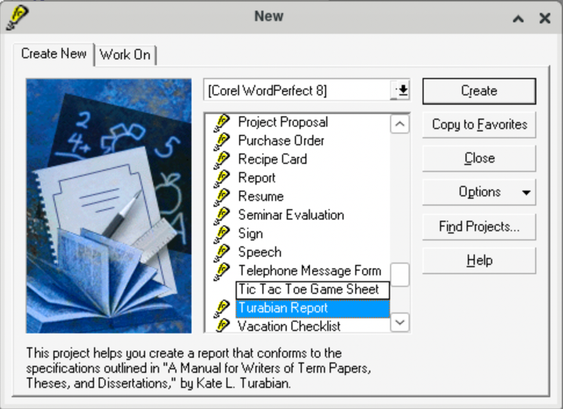Select Seminar Evaluation project
The height and width of the screenshot is (409, 563).
[x=291, y=215]
